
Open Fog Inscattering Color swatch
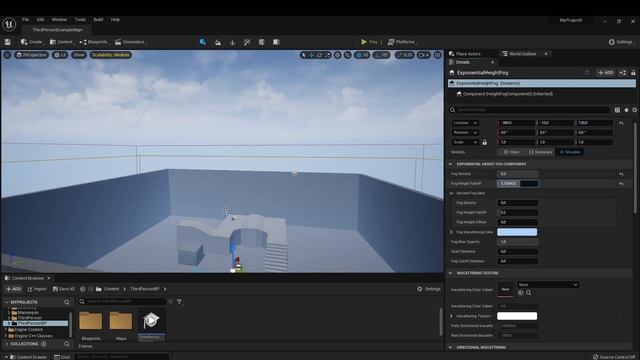click(517, 232)
